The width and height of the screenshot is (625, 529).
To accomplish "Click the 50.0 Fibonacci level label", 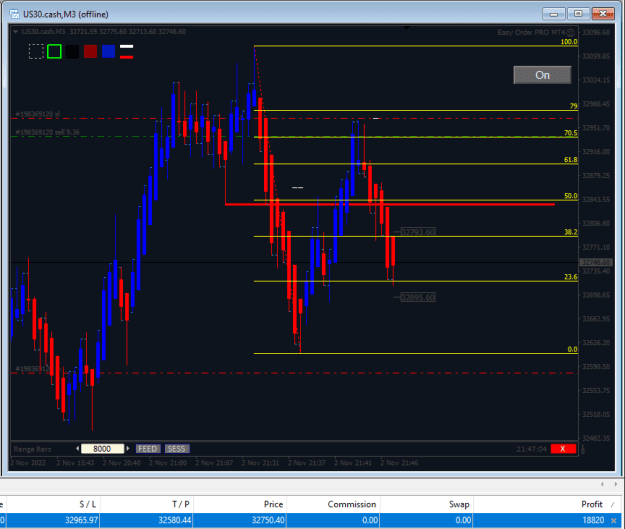I will [x=570, y=196].
